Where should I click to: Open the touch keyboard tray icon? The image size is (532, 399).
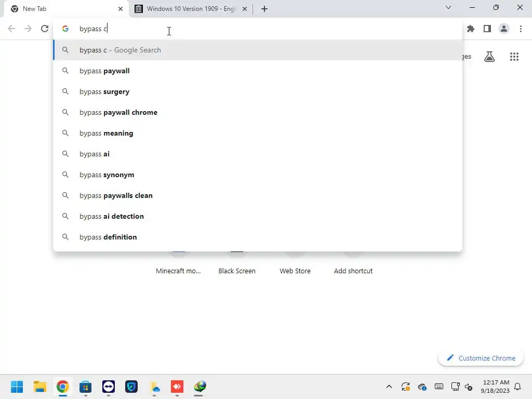[438, 387]
